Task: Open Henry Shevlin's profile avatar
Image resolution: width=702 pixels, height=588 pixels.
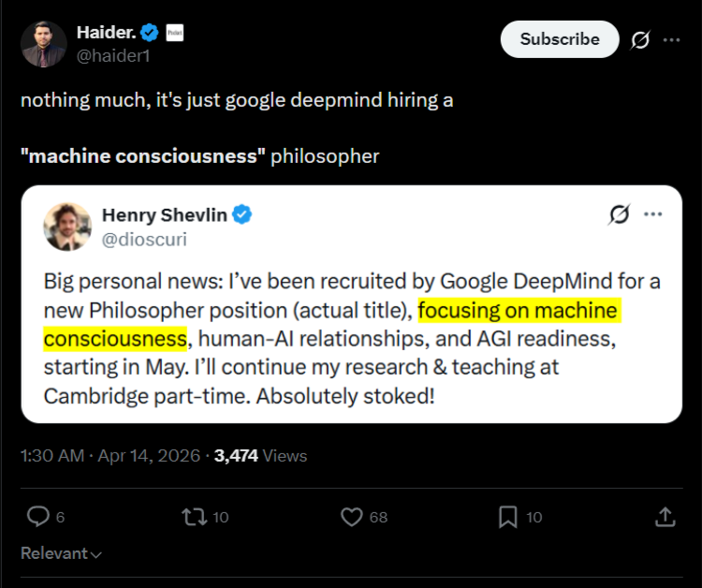Action: click(67, 227)
